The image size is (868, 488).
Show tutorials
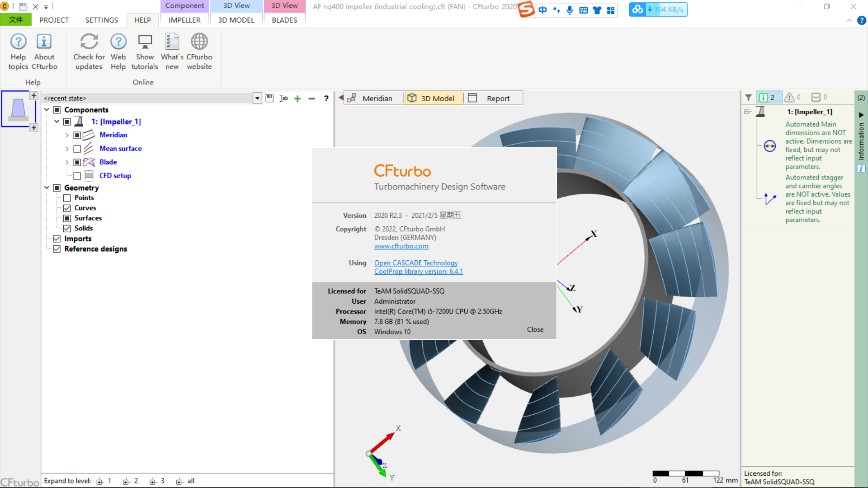coord(145,52)
